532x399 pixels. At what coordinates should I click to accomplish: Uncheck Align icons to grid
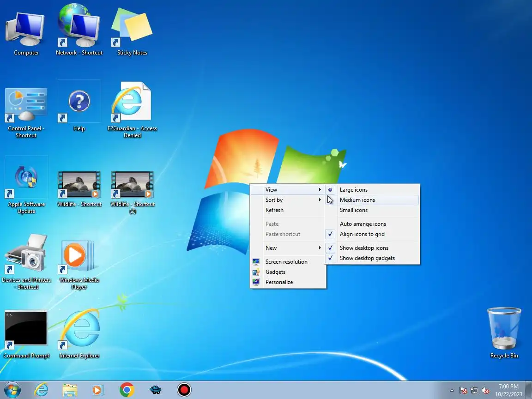click(x=372, y=234)
